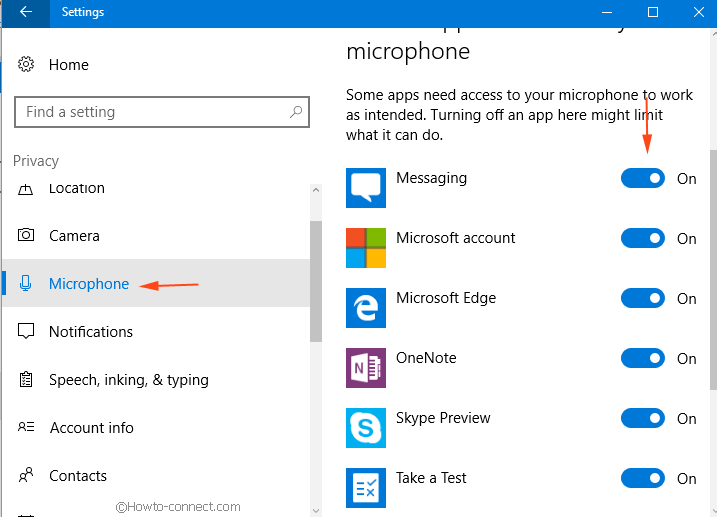
Task: Click the sidebar scrollbar thumb
Action: (316, 281)
